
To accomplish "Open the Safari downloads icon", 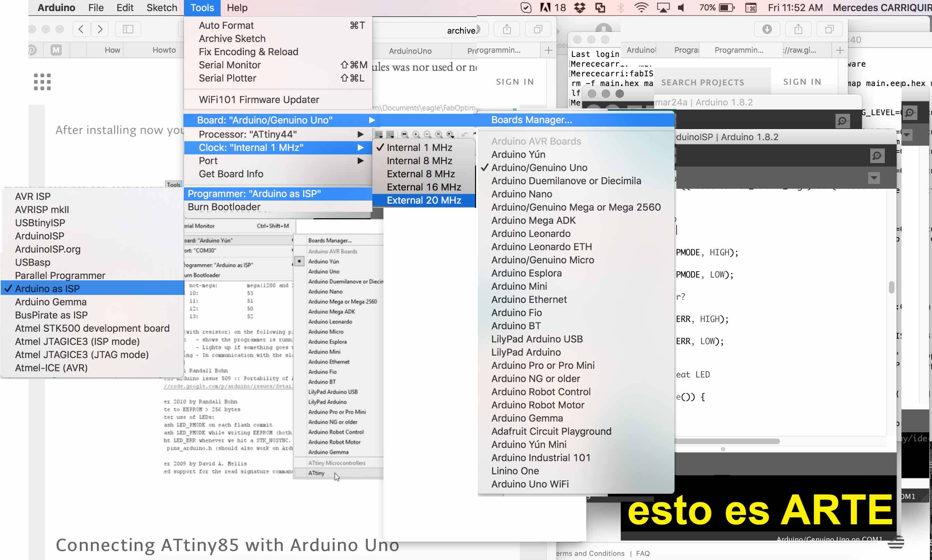I will click(767, 29).
